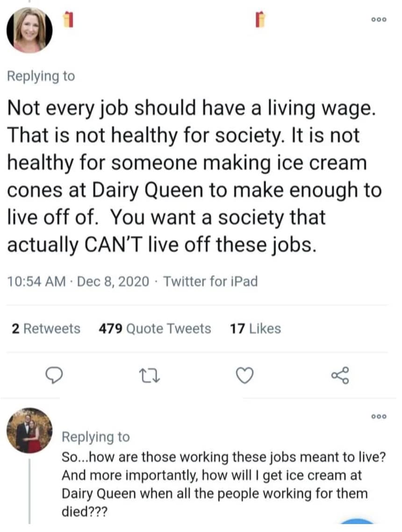Screen dimensions: 402x532
Task: Open the more options overflow for the reply
Action: click(379, 416)
